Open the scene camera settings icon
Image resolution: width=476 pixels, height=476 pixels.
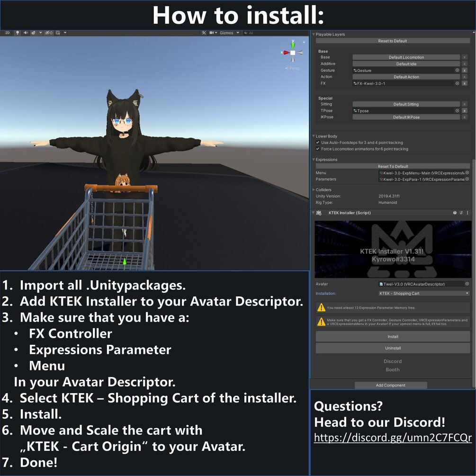coord(212,33)
